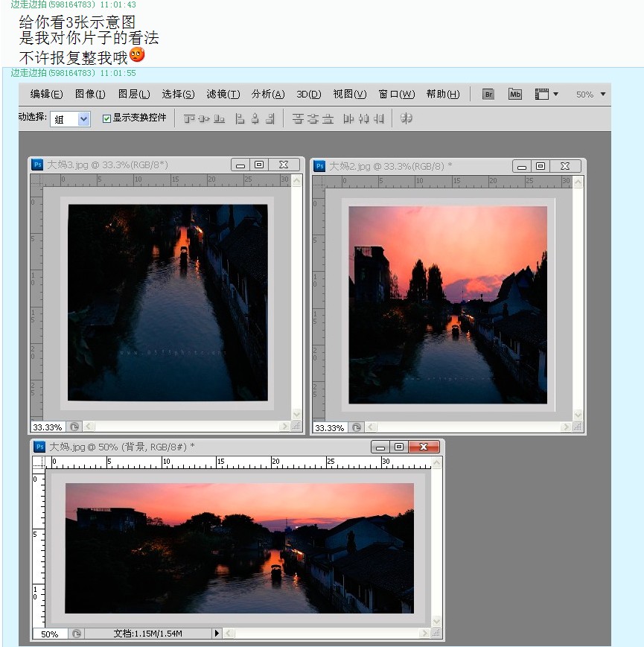
Task: Expand the 50% zoom level dropdown in the top bar
Action: 602,95
